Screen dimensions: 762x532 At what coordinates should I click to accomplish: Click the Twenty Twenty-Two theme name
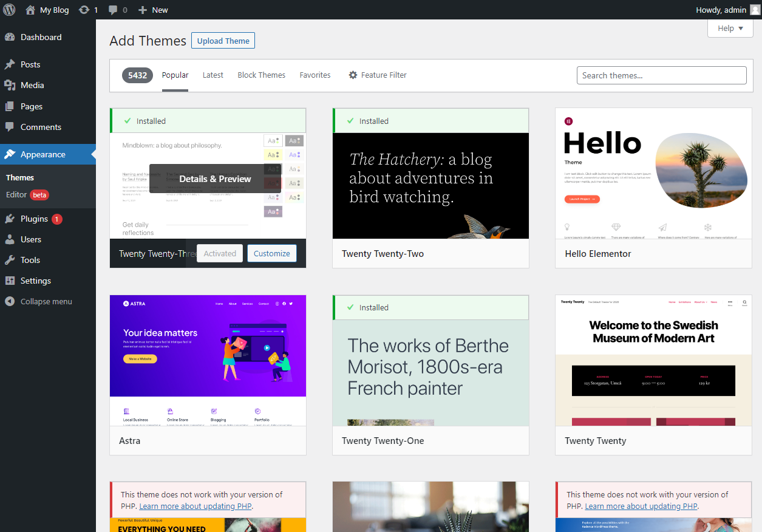pyautogui.click(x=383, y=254)
